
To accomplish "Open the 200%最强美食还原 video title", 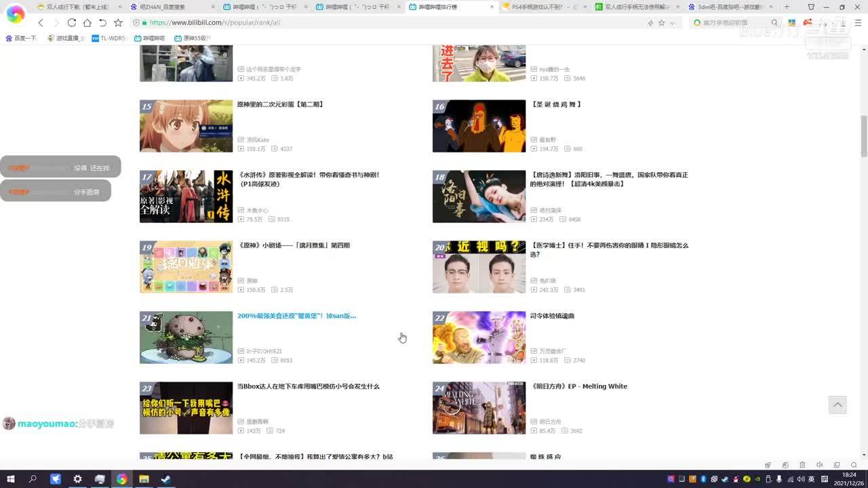I will click(296, 316).
